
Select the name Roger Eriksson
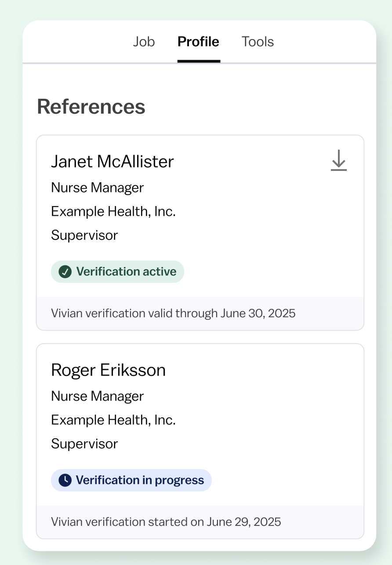tap(108, 370)
